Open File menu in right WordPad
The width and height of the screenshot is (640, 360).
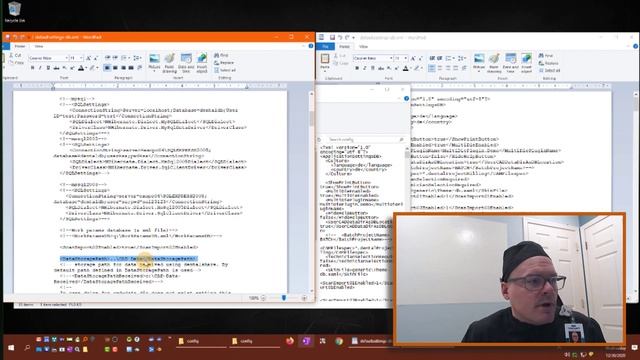point(325,47)
